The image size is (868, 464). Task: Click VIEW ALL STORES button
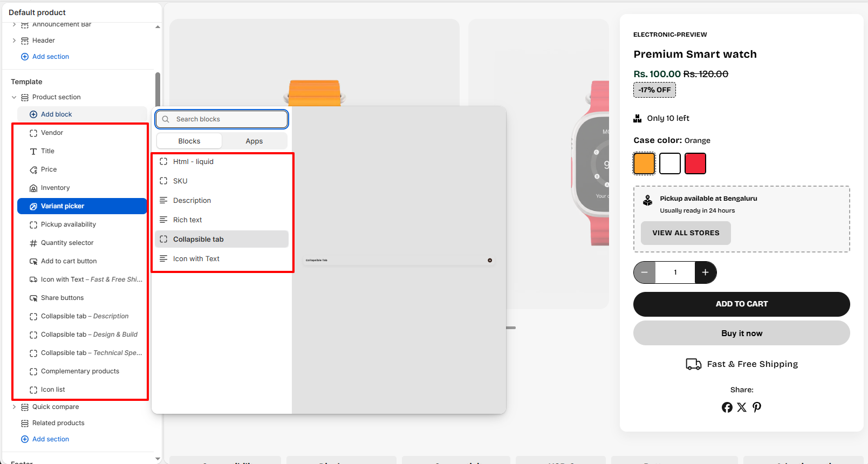click(686, 233)
